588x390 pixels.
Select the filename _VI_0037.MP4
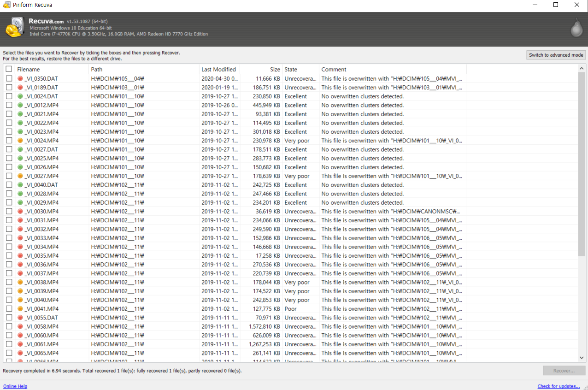pos(41,273)
